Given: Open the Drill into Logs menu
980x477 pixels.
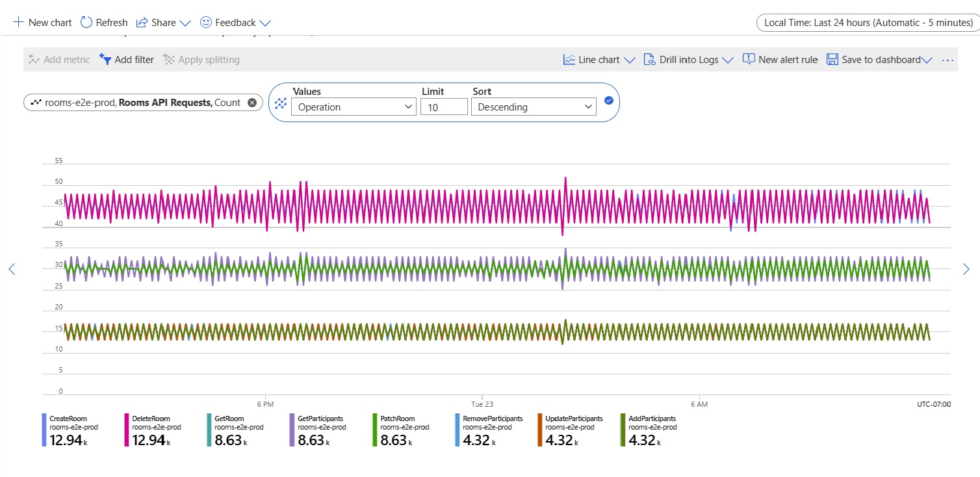Looking at the screenshot, I should [x=688, y=60].
